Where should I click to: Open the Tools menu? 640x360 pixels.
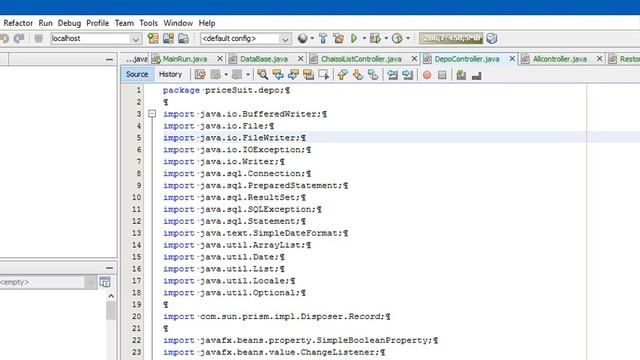pyautogui.click(x=148, y=23)
